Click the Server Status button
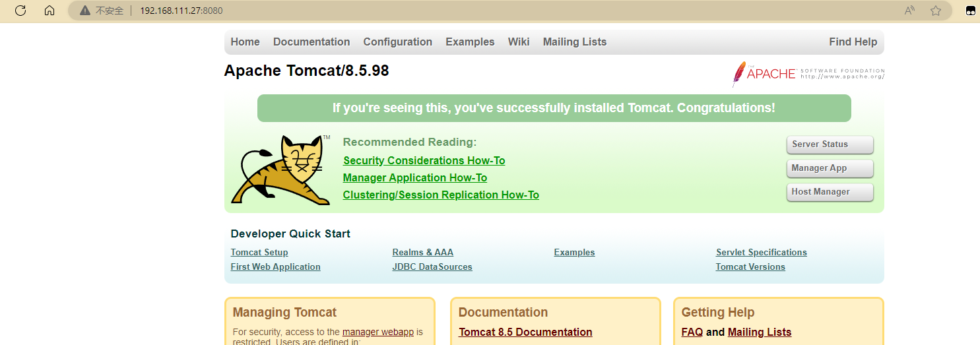 click(x=830, y=144)
